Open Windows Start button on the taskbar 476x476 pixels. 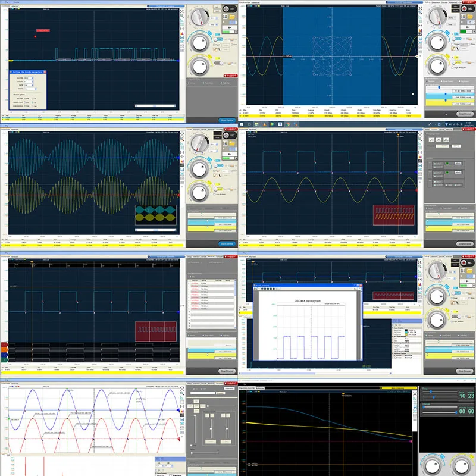(242, 124)
